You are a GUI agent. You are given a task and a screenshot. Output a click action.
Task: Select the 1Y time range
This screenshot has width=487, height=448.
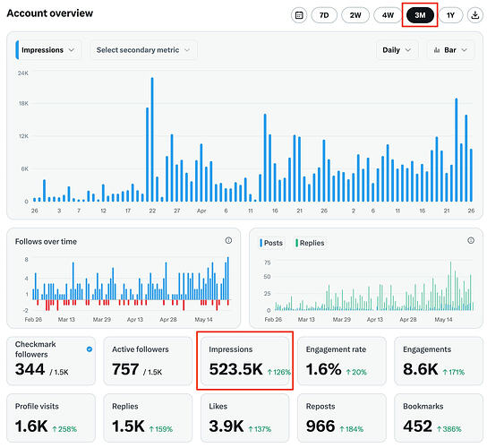(x=450, y=15)
